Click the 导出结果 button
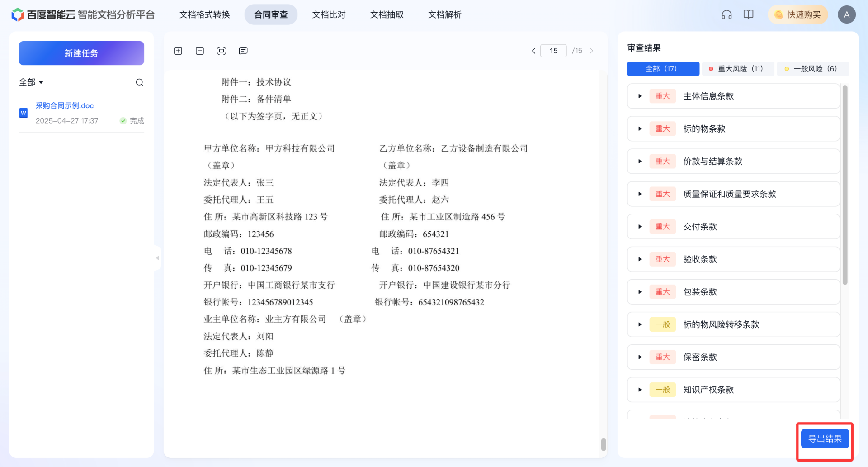 pos(825,438)
